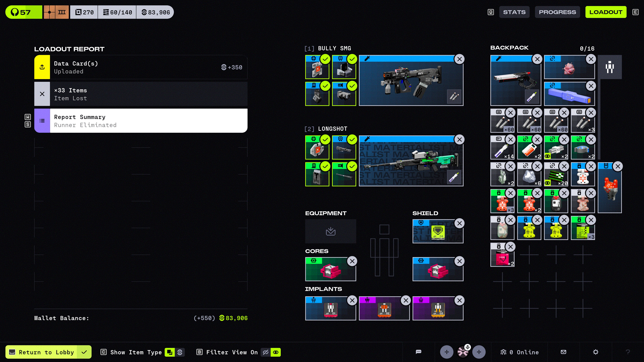Open the 0 Online social list

(520, 352)
